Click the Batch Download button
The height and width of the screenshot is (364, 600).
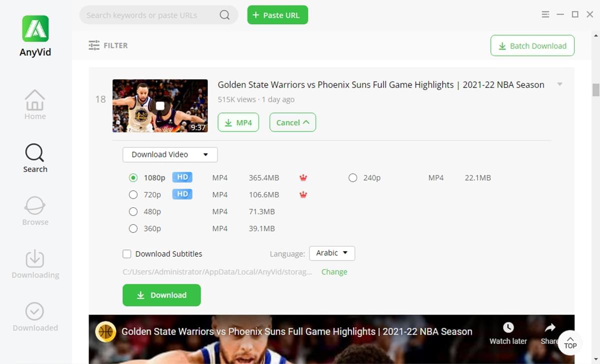[x=532, y=45]
